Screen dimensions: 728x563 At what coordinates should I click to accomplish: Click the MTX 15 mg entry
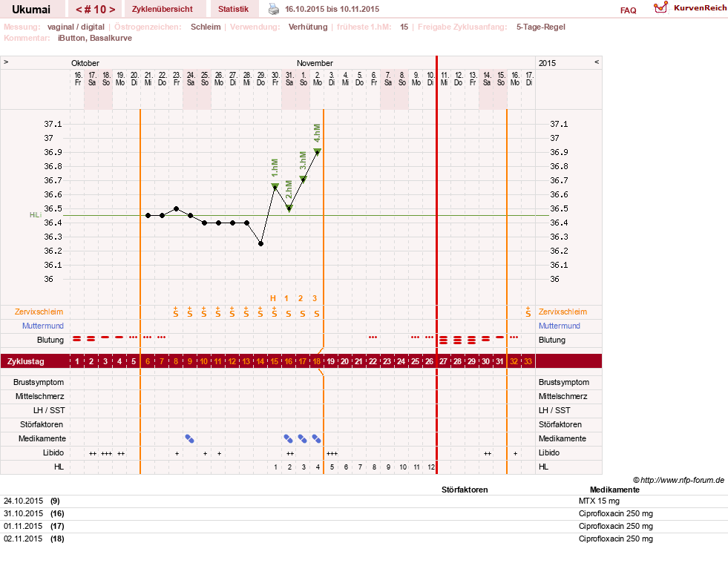599,501
